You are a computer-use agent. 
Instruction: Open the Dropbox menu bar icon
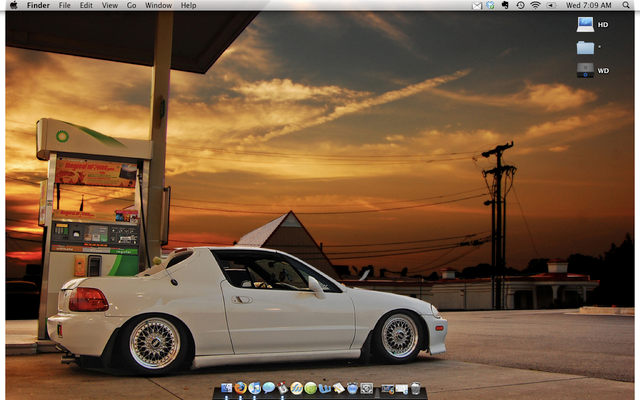coord(490,5)
